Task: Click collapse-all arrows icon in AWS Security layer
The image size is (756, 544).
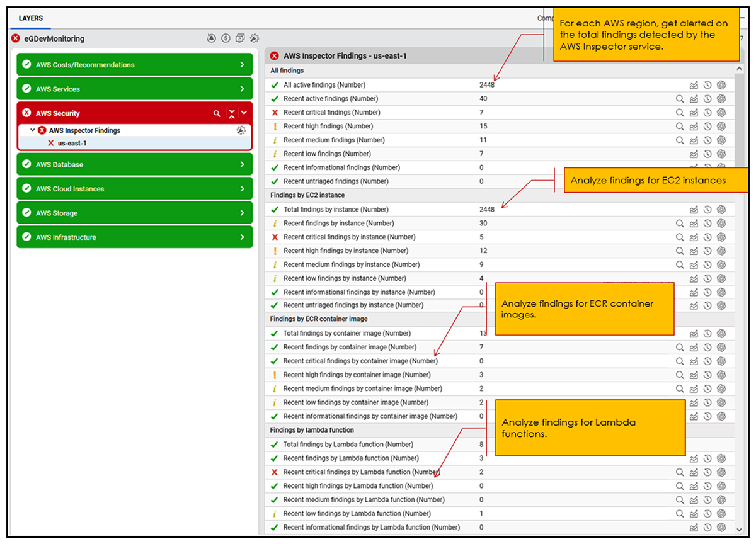Action: pyautogui.click(x=232, y=113)
